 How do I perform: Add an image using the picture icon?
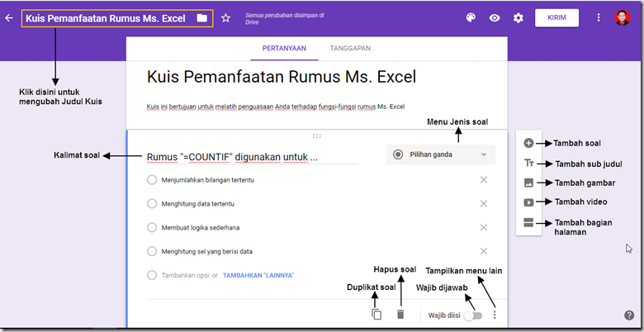click(x=528, y=183)
